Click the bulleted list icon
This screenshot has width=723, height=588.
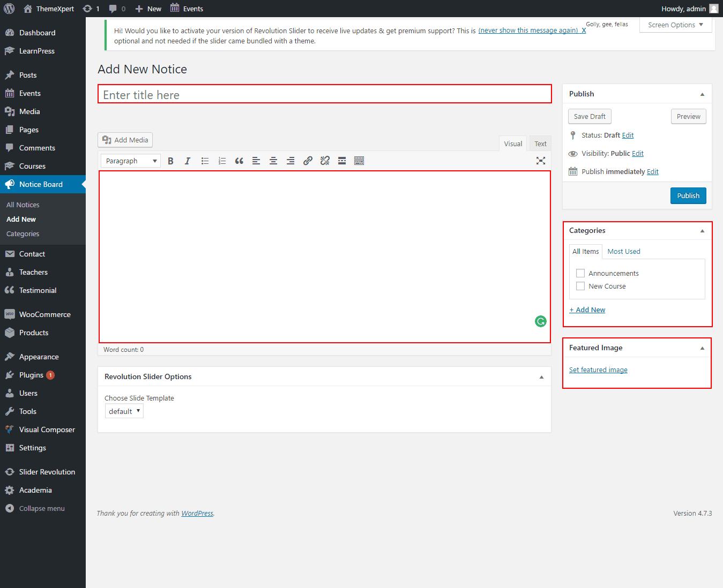tap(205, 161)
